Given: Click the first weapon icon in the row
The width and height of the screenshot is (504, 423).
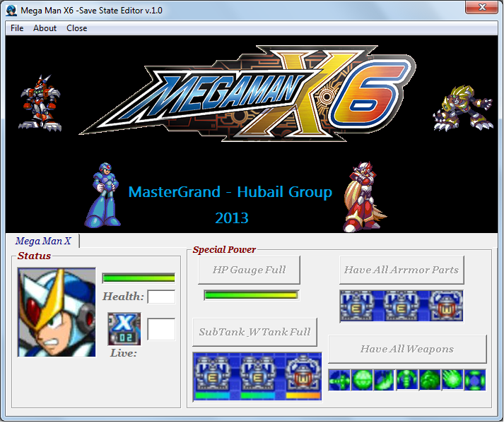Looking at the screenshot, I should click(339, 380).
